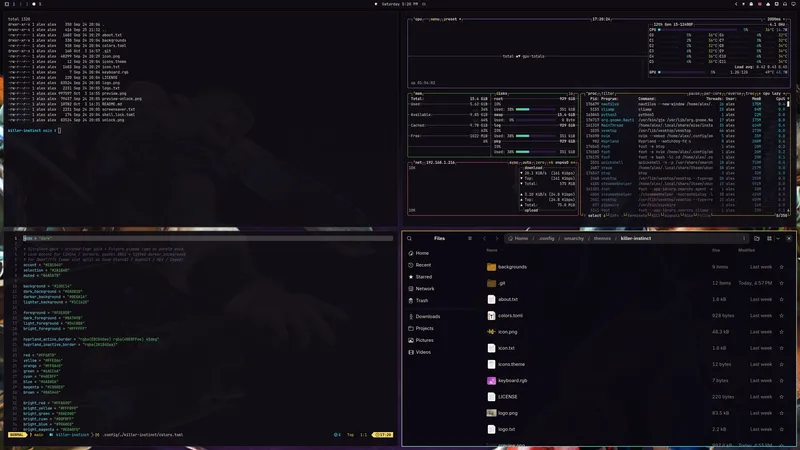
Task: Star the icons.theme file
Action: click(x=781, y=364)
